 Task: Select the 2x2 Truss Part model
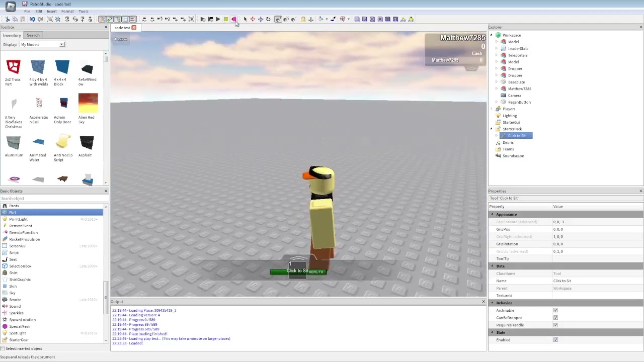pos(13,72)
